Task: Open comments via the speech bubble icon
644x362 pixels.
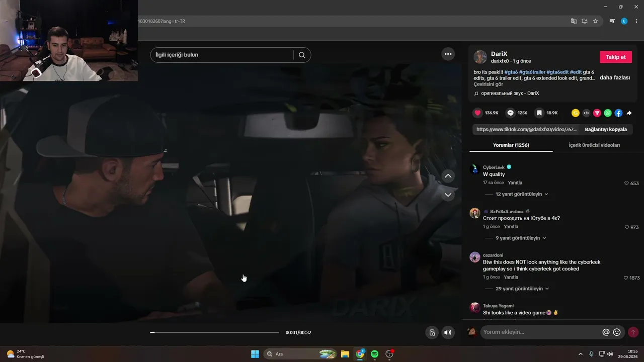Action: coord(510,113)
